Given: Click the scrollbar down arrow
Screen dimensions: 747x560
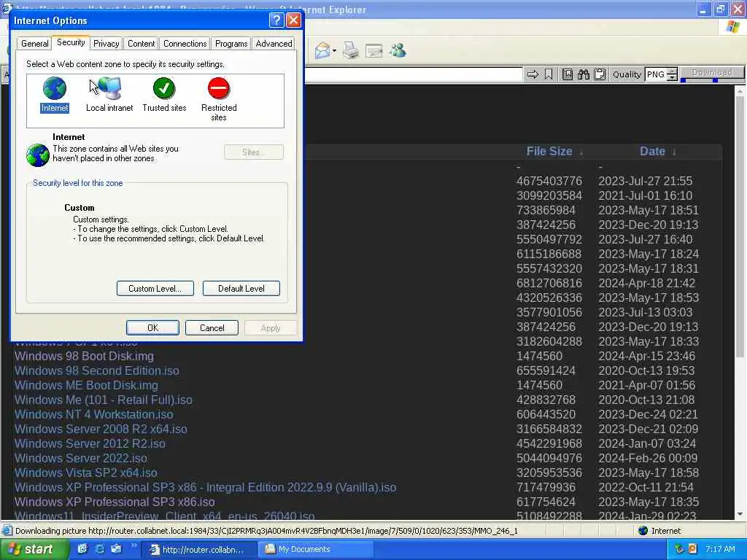Looking at the screenshot, I should click(x=740, y=514).
